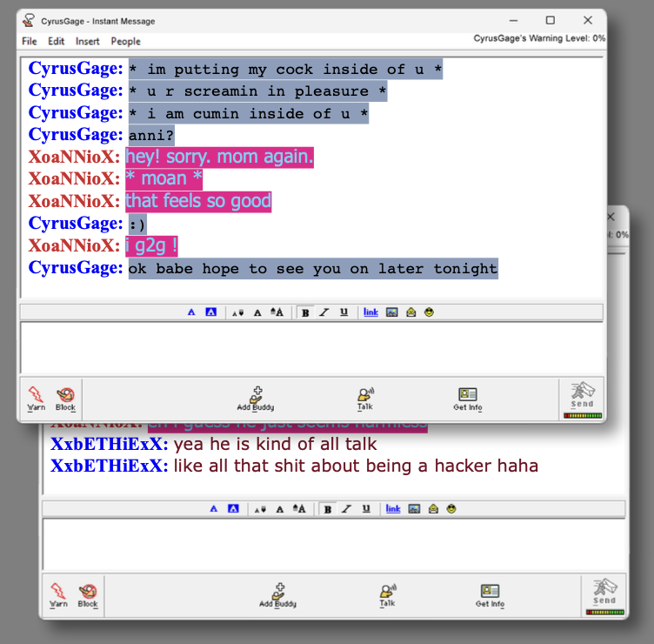Image resolution: width=654 pixels, height=644 pixels.
Task: Click Get Info in the back window
Action: 490,595
